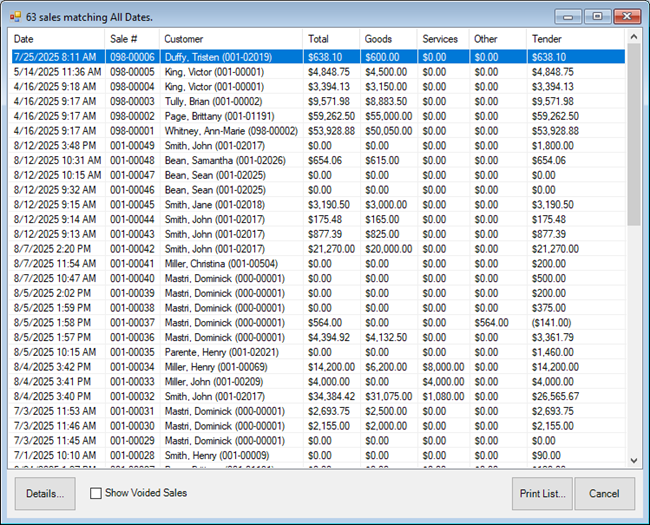650x525 pixels.
Task: Sort by the Customer column header
Action: pos(231,39)
